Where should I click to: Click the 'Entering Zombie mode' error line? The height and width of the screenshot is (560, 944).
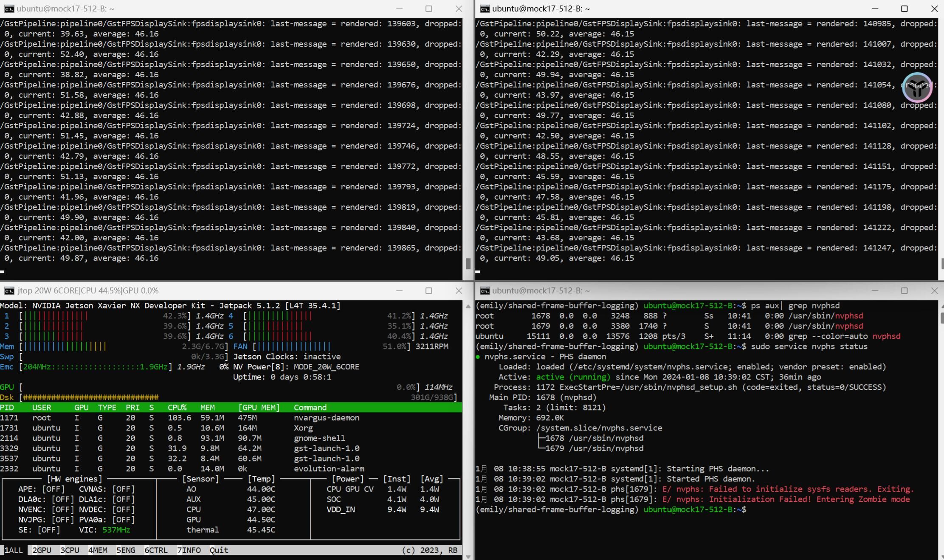pos(693,499)
